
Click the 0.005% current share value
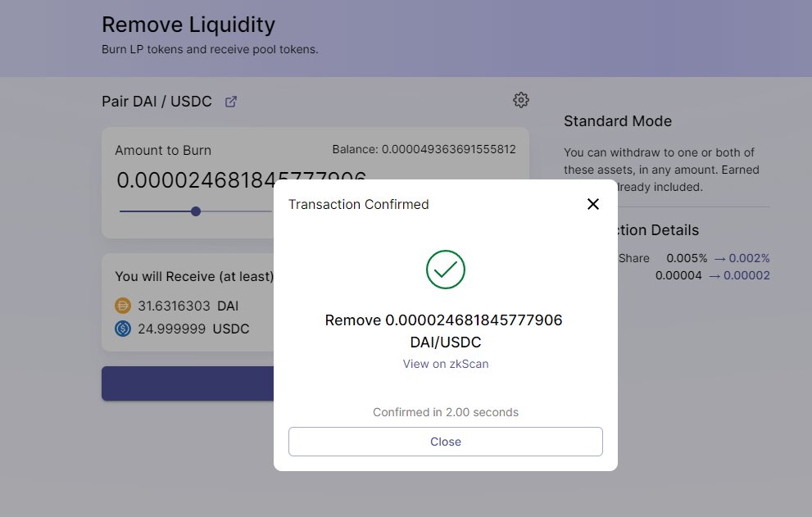point(687,258)
